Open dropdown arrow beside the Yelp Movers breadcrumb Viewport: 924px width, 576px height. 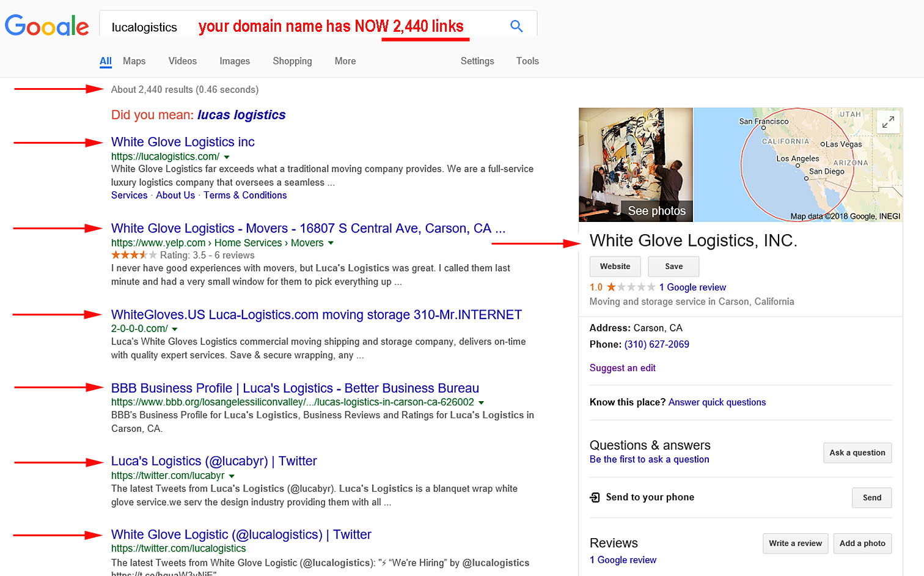(331, 243)
